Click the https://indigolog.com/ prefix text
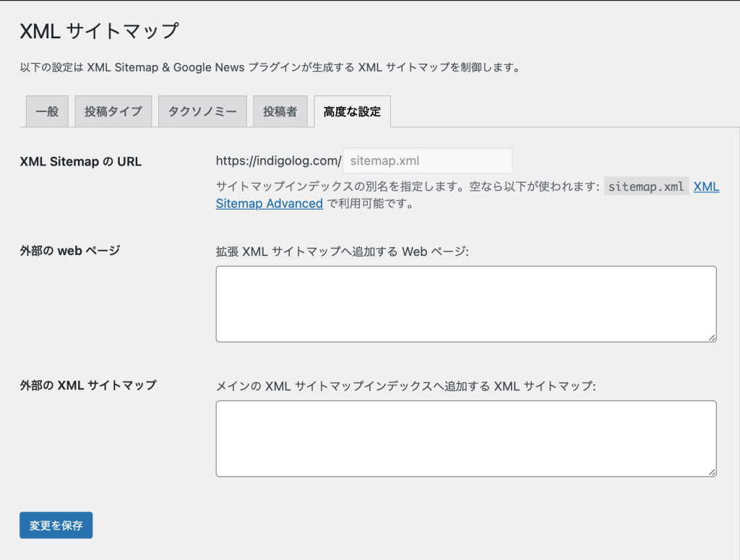The width and height of the screenshot is (740, 560). pos(278,161)
